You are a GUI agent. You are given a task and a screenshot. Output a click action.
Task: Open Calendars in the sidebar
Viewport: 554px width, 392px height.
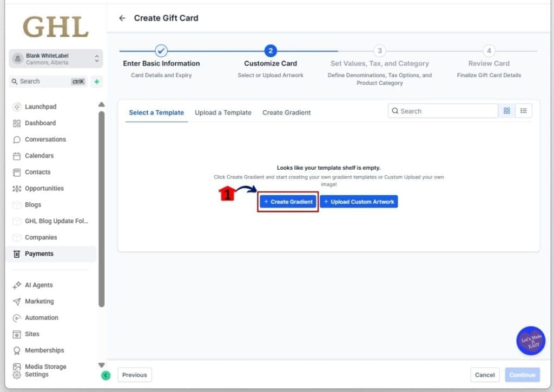pyautogui.click(x=39, y=156)
